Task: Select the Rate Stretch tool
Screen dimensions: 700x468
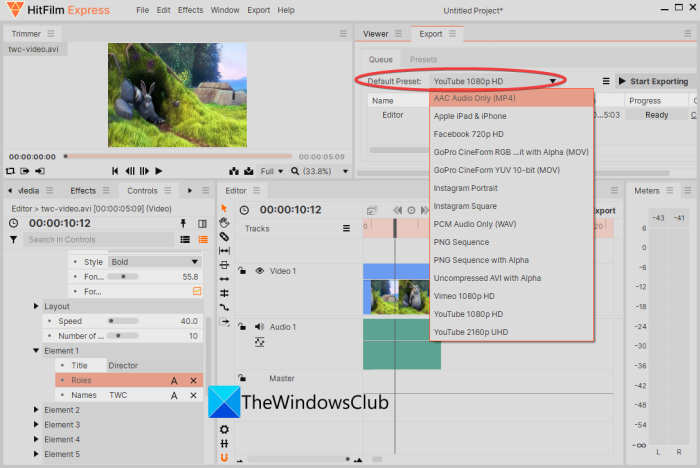Action: [x=224, y=279]
